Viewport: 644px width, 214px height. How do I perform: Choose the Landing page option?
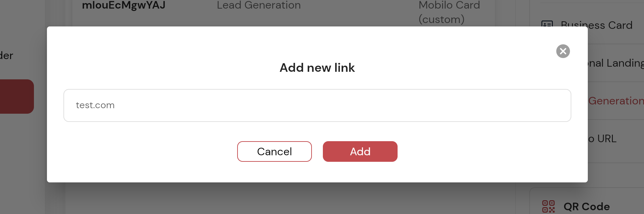click(x=616, y=63)
